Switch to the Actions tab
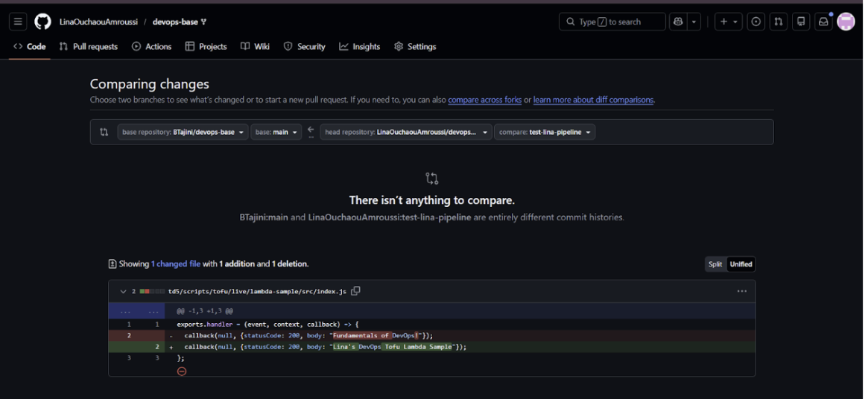The height and width of the screenshot is (399, 868). [152, 46]
